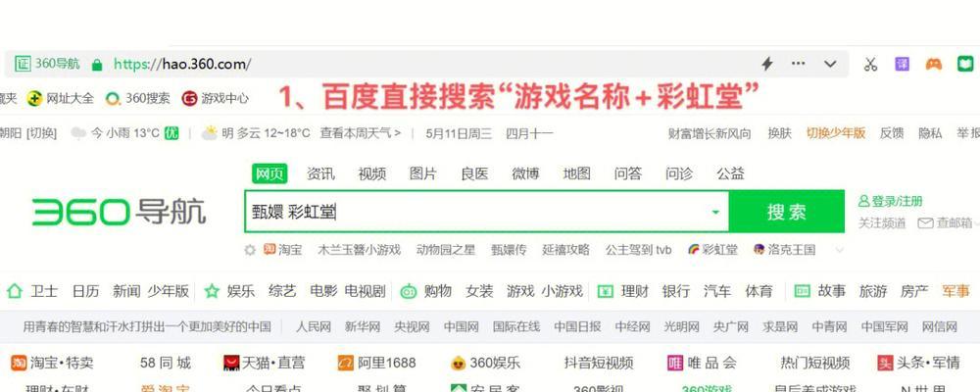Click the 卫士 home category icon
The width and height of the screenshot is (980, 392).
tap(15, 291)
